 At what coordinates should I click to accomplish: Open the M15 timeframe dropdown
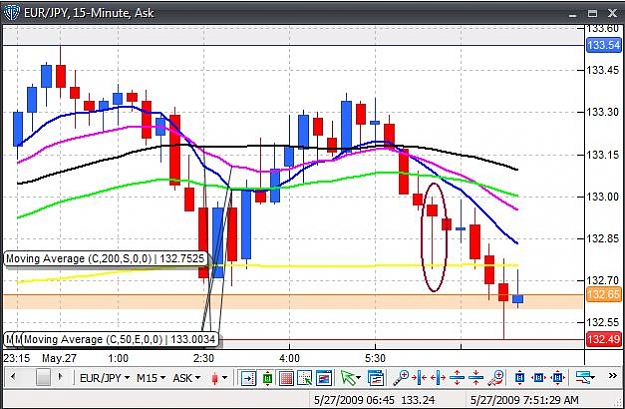(151, 378)
